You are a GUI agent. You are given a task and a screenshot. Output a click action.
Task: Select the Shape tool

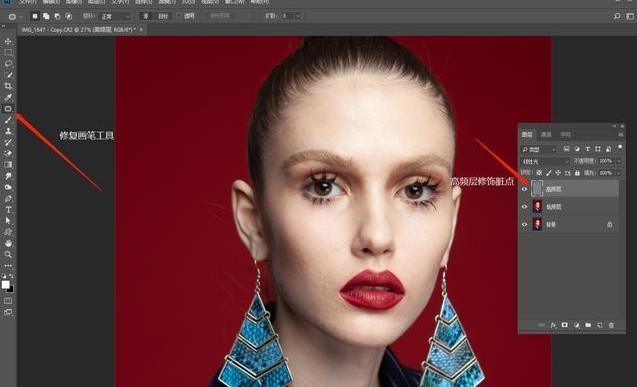pos(8,232)
